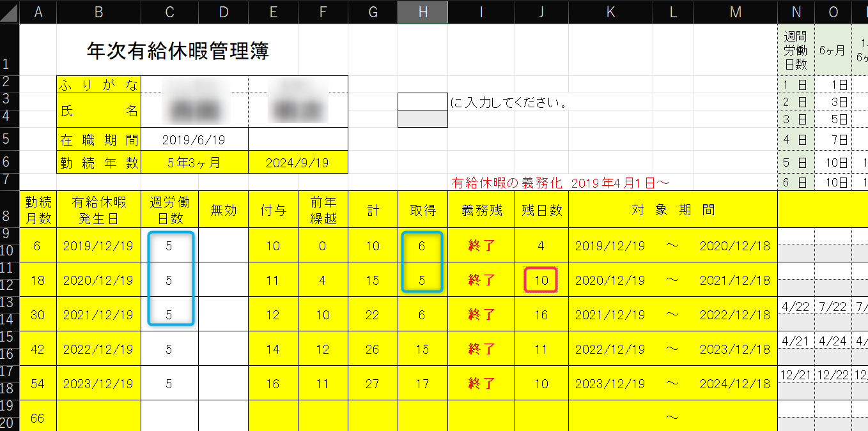Click the 対象期間 end date 2022/12/18
The height and width of the screenshot is (431, 868).
click(x=735, y=315)
